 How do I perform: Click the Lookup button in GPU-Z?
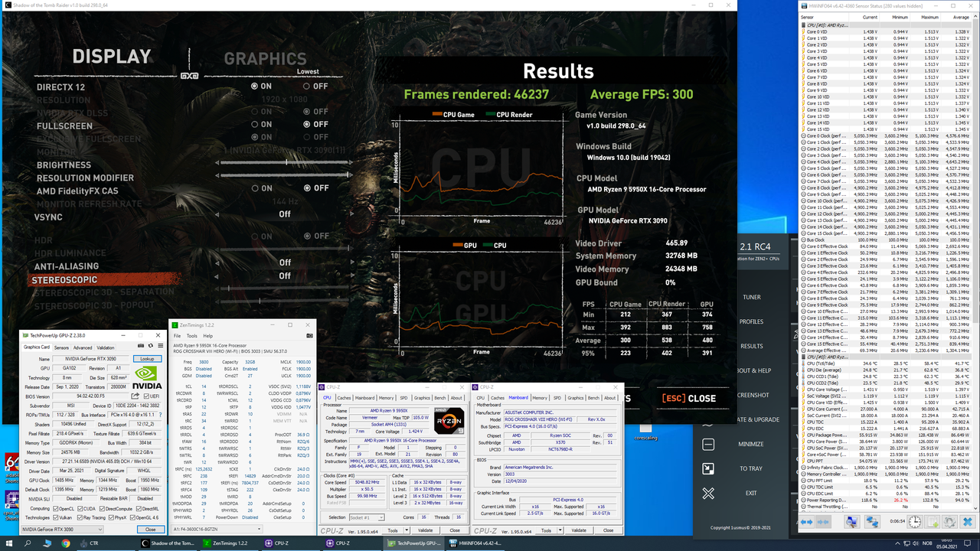point(146,359)
